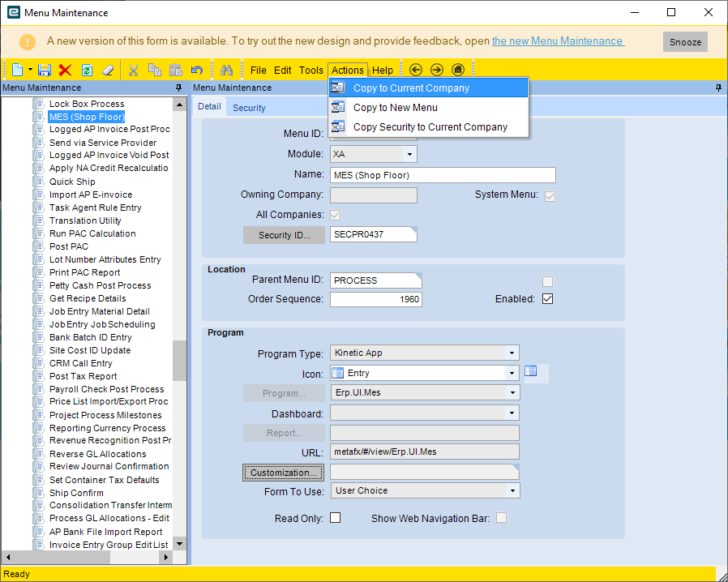
Task: Open the new Menu Maintenance link
Action: [x=558, y=41]
